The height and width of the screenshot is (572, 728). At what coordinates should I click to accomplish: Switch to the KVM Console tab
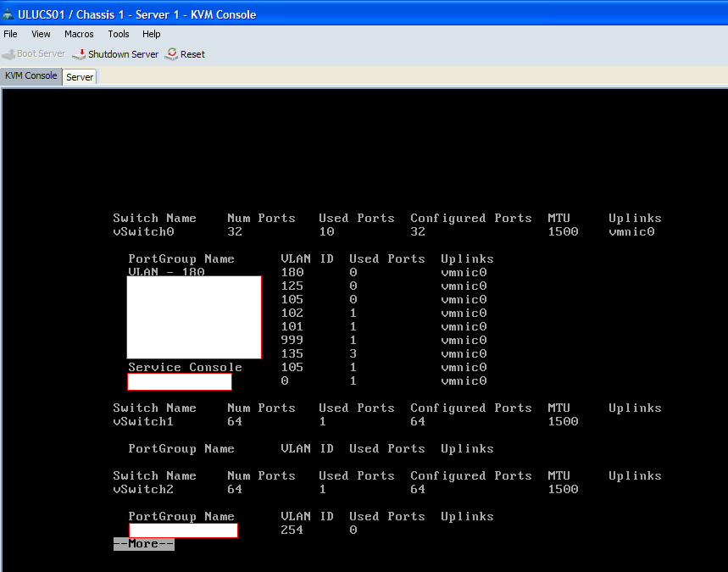[x=31, y=75]
